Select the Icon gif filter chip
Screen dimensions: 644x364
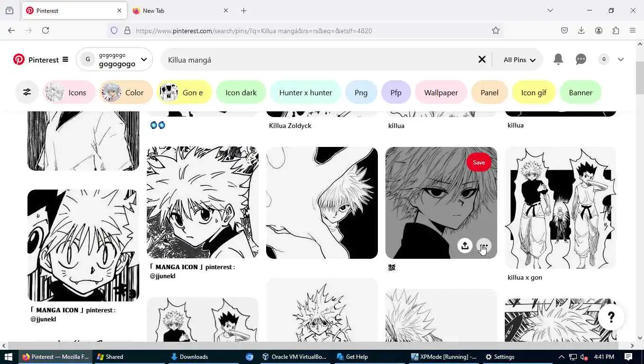[534, 92]
